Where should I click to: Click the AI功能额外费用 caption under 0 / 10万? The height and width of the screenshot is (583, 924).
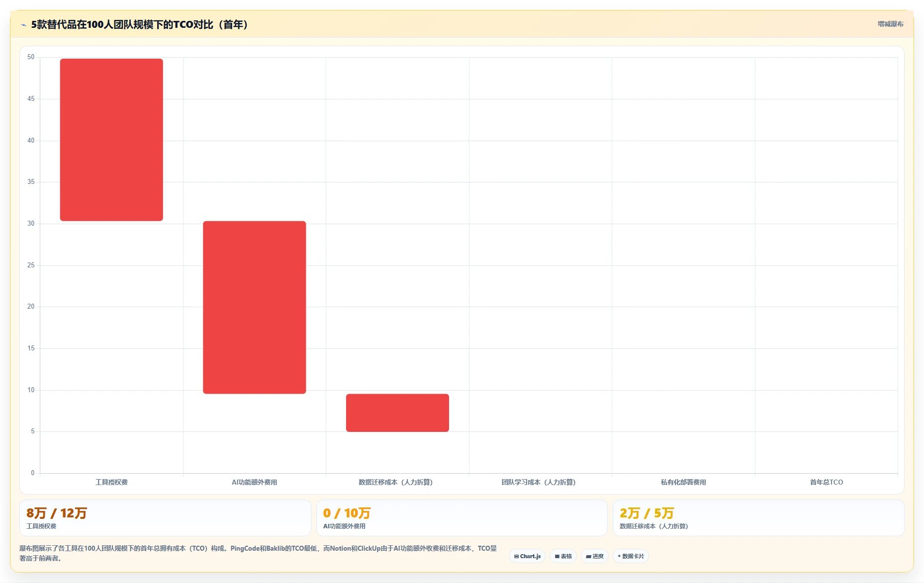pyautogui.click(x=344, y=526)
